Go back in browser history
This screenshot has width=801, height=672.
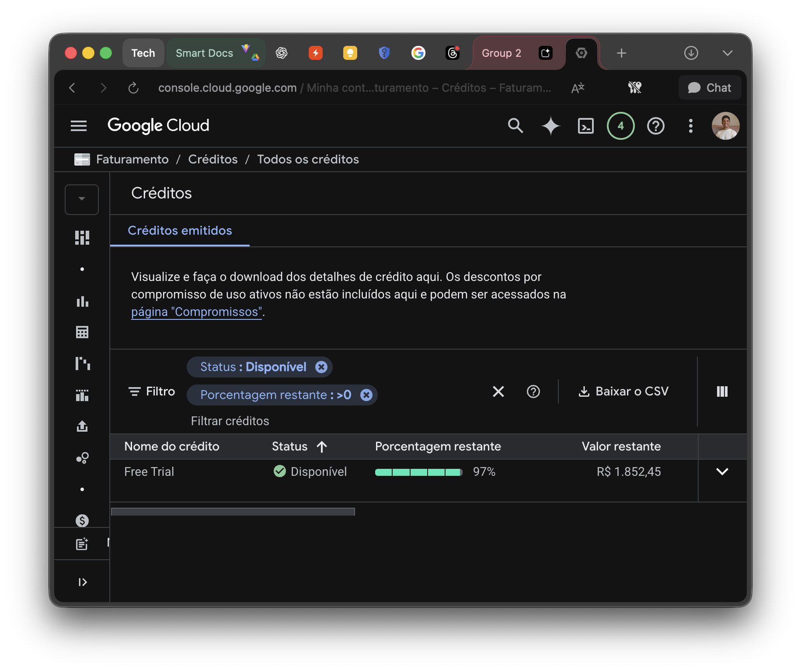point(73,88)
